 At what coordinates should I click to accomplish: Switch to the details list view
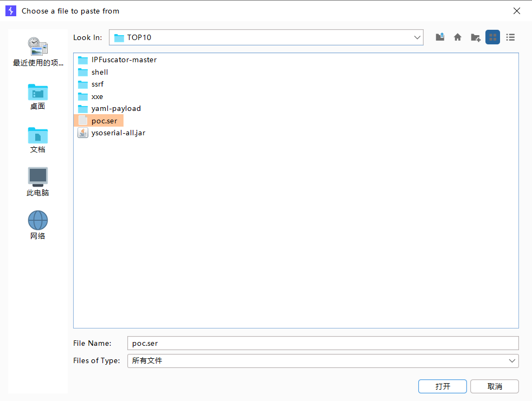tap(510, 37)
